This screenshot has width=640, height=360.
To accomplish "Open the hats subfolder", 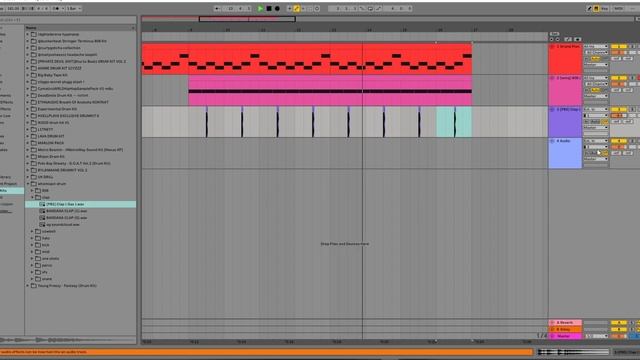I will pos(32,238).
